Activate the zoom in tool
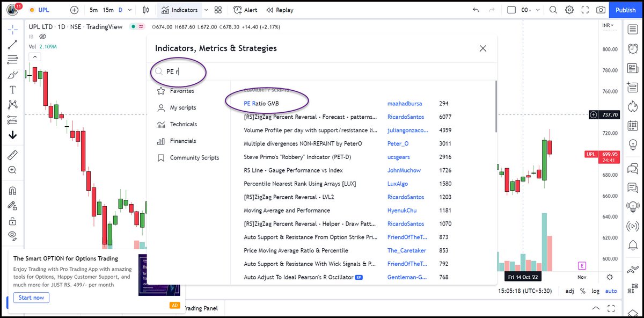The width and height of the screenshot is (644, 318). pyautogui.click(x=12, y=170)
